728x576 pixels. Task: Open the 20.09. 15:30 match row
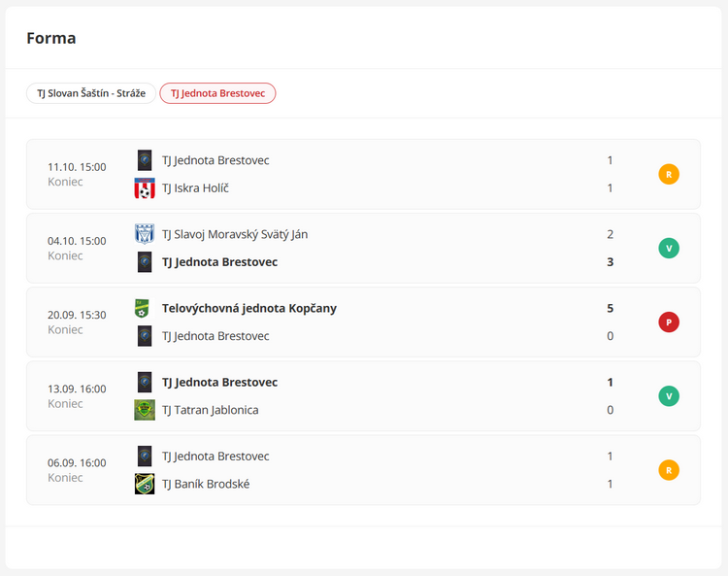pyautogui.click(x=363, y=322)
